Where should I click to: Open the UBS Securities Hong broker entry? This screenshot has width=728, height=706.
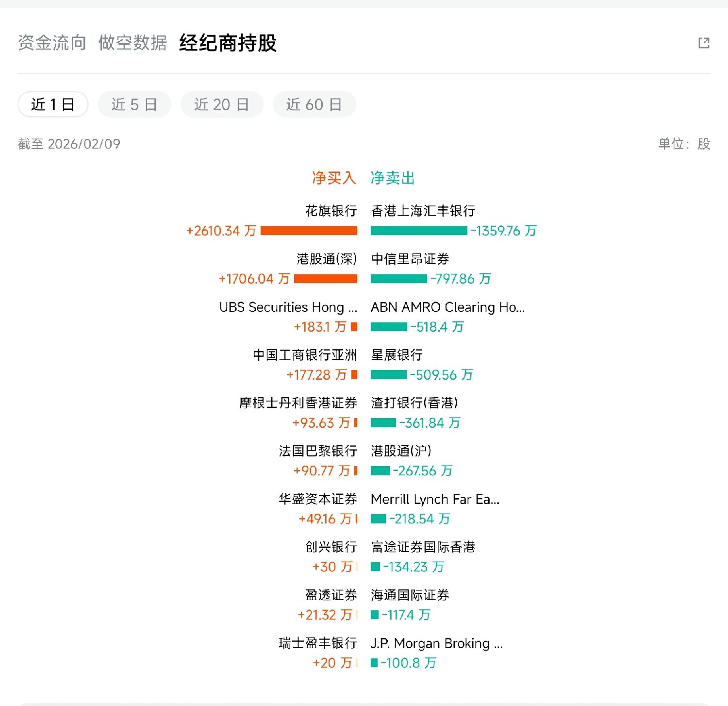click(x=288, y=307)
